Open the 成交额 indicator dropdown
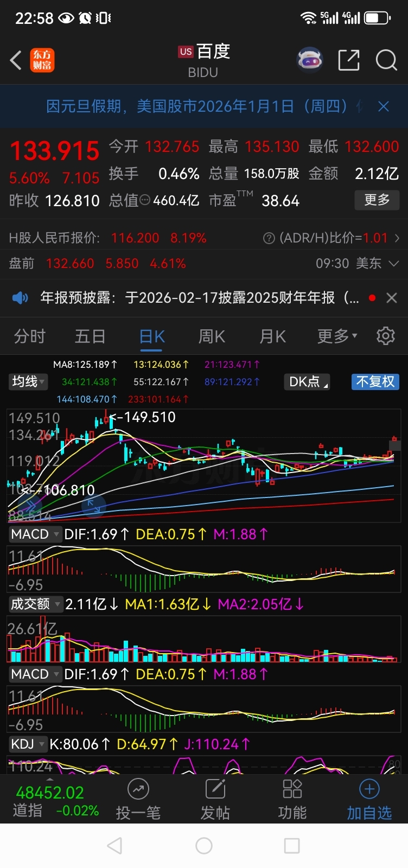408x868 pixels. pos(35,604)
